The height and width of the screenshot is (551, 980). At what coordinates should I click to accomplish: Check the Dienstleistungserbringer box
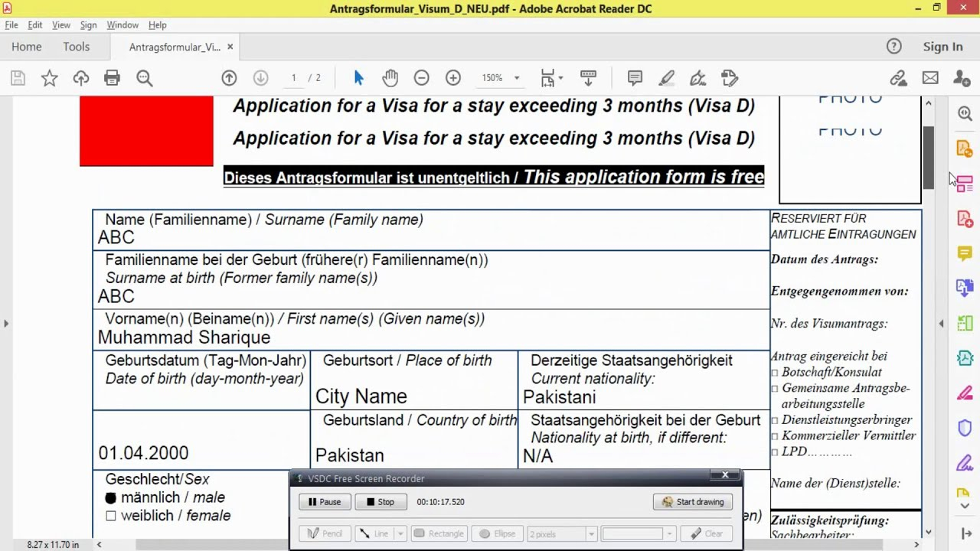775,420
